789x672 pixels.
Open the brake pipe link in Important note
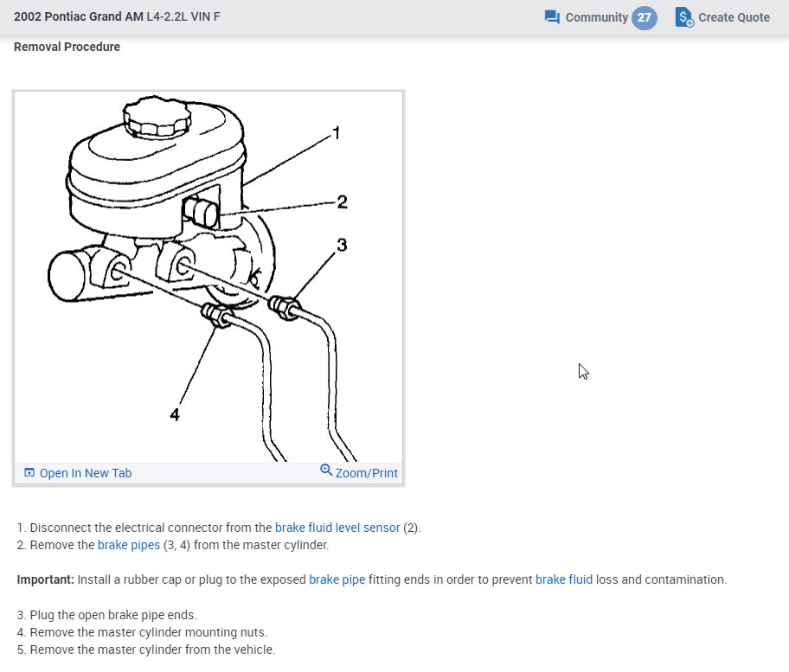click(337, 579)
